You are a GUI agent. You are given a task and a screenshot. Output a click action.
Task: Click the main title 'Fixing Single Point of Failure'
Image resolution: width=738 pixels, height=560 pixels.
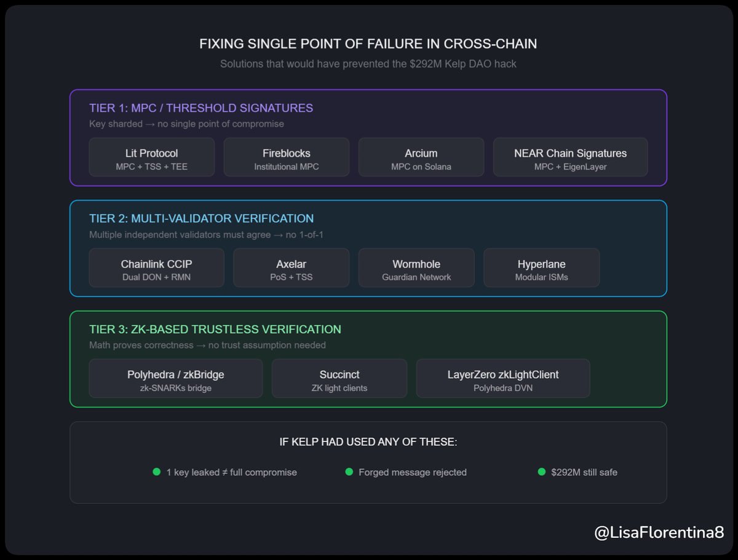click(x=368, y=44)
